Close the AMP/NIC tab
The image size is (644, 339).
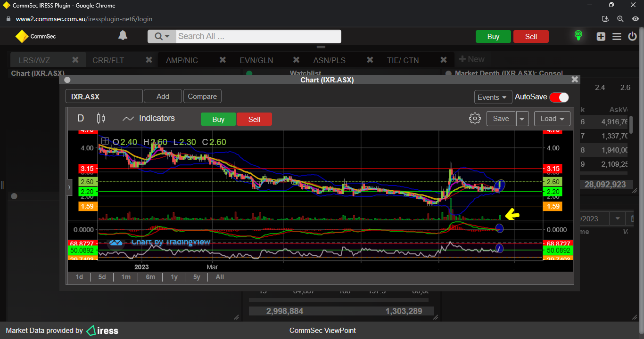tap(223, 60)
